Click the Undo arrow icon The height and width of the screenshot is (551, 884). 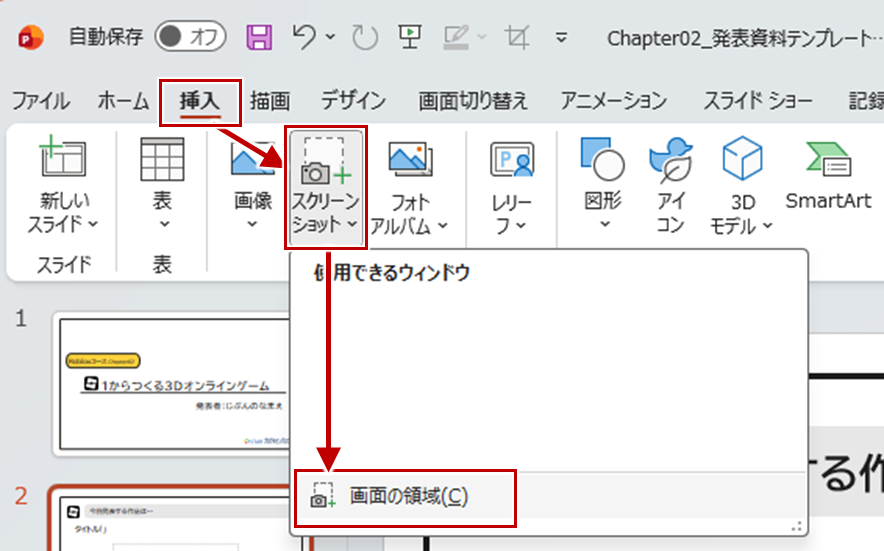click(x=304, y=37)
